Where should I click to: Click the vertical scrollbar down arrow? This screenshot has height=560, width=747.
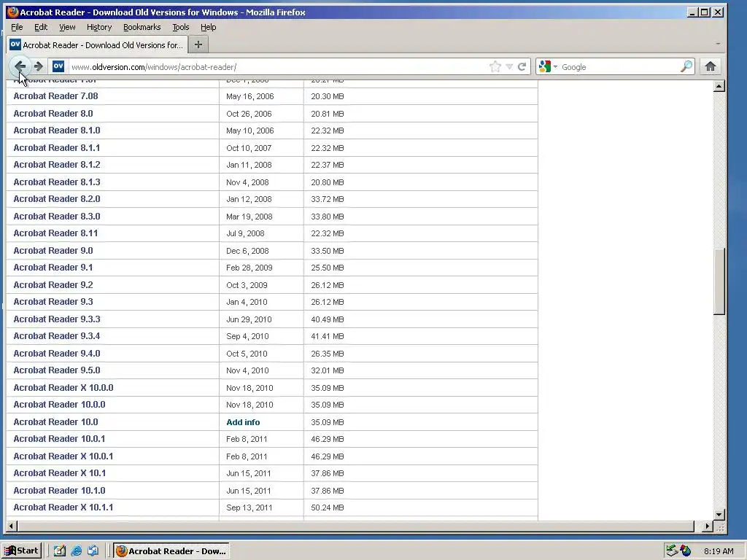click(719, 515)
